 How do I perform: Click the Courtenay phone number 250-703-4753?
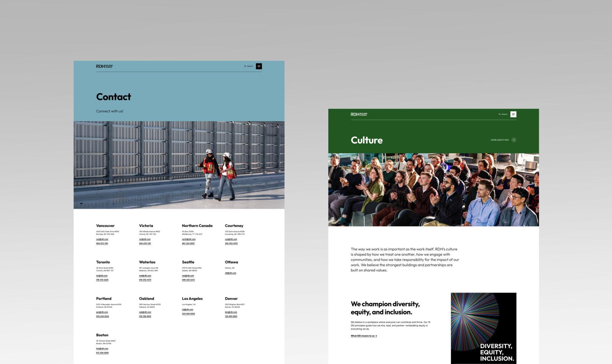(x=231, y=243)
